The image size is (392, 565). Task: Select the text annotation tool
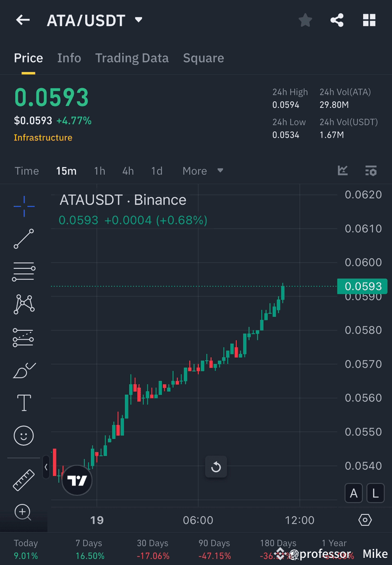click(x=24, y=403)
